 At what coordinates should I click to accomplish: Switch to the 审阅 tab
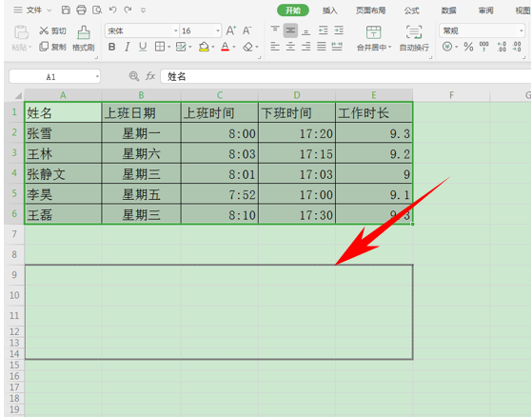(x=486, y=10)
